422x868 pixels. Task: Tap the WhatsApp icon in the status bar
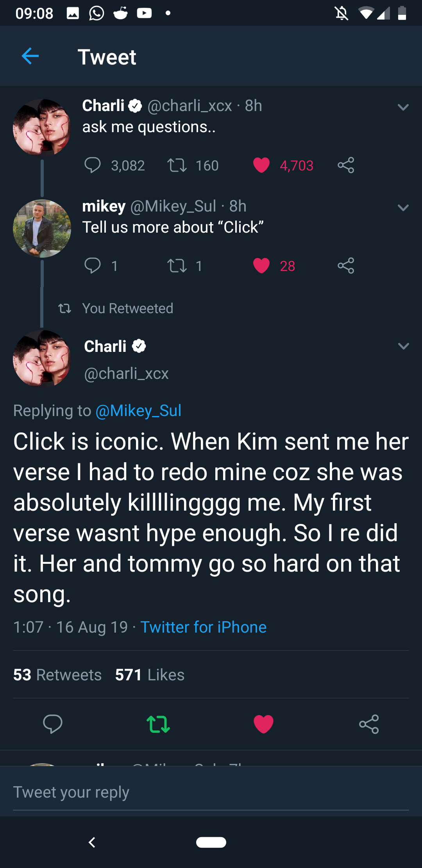(96, 13)
